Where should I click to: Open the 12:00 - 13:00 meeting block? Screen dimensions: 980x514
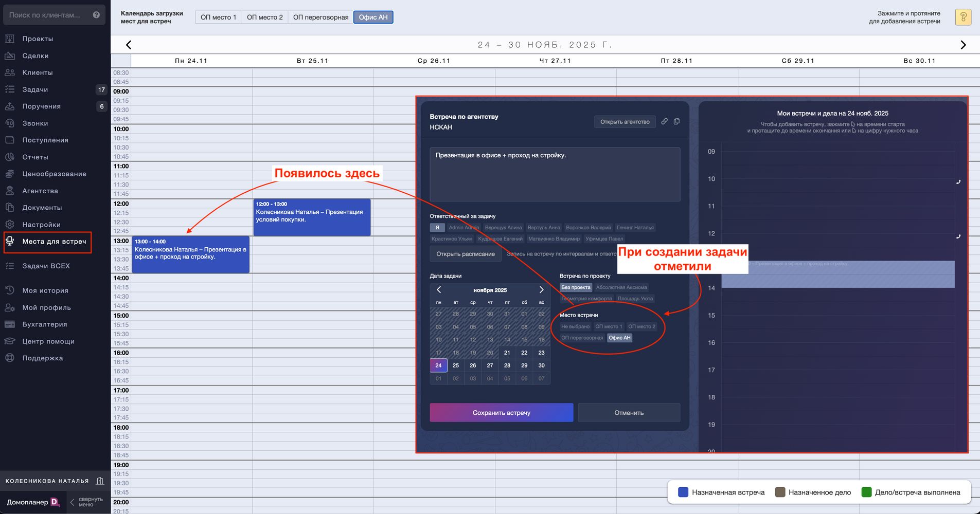[312, 217]
